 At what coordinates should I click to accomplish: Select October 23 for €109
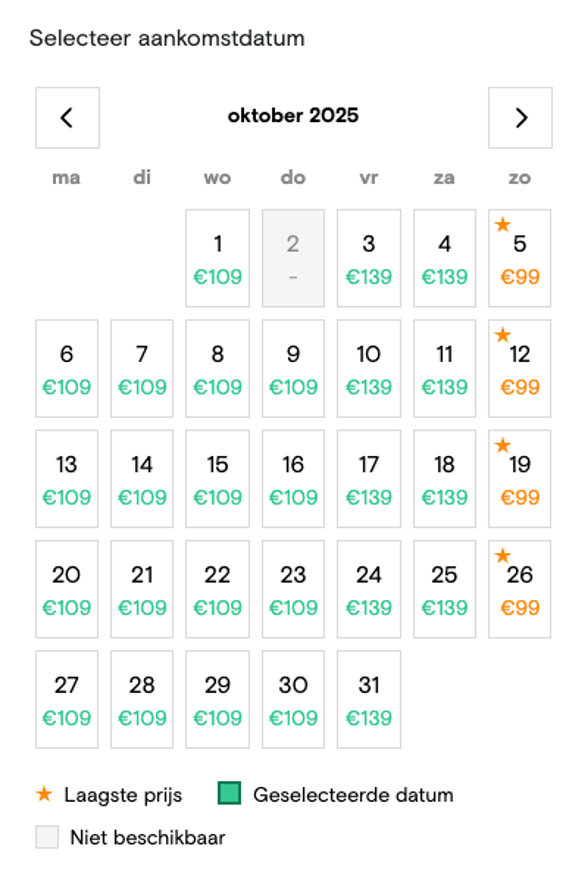click(293, 589)
